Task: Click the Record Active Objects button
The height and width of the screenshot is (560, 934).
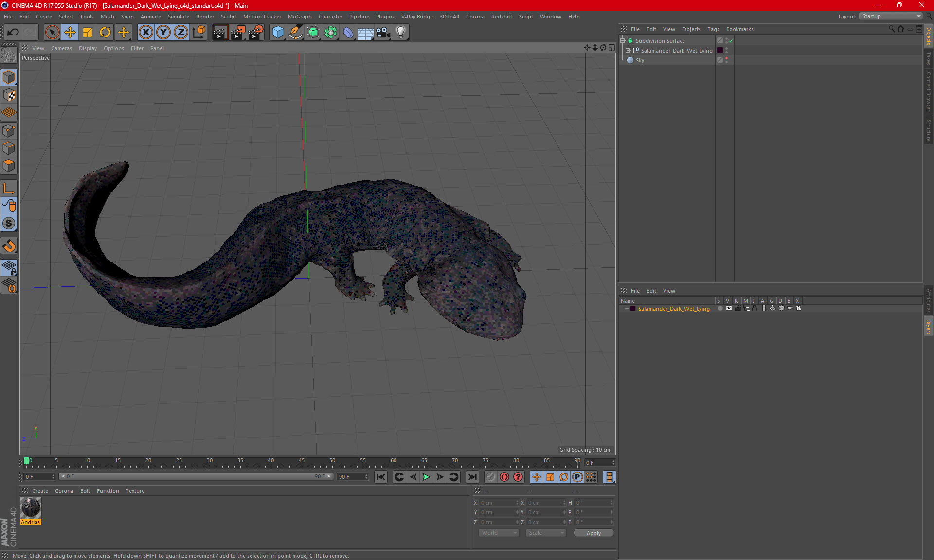Action: click(491, 477)
